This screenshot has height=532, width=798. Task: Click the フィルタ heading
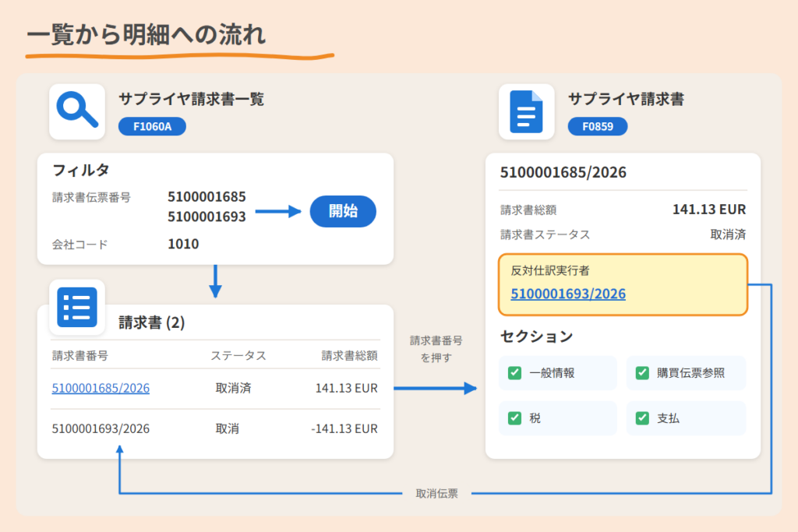81,170
